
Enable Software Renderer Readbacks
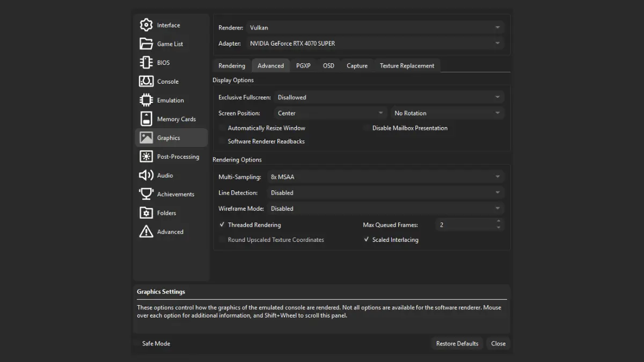222,142
